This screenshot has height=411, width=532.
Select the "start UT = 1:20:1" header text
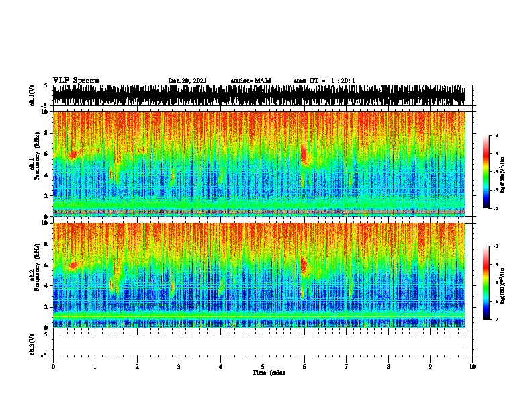pos(324,81)
